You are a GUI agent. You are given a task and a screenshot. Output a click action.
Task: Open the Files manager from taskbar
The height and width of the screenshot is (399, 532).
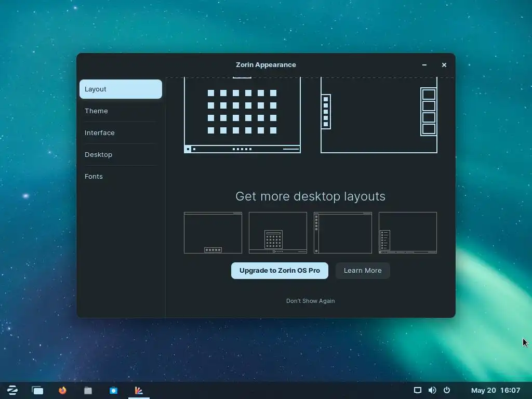(x=88, y=391)
